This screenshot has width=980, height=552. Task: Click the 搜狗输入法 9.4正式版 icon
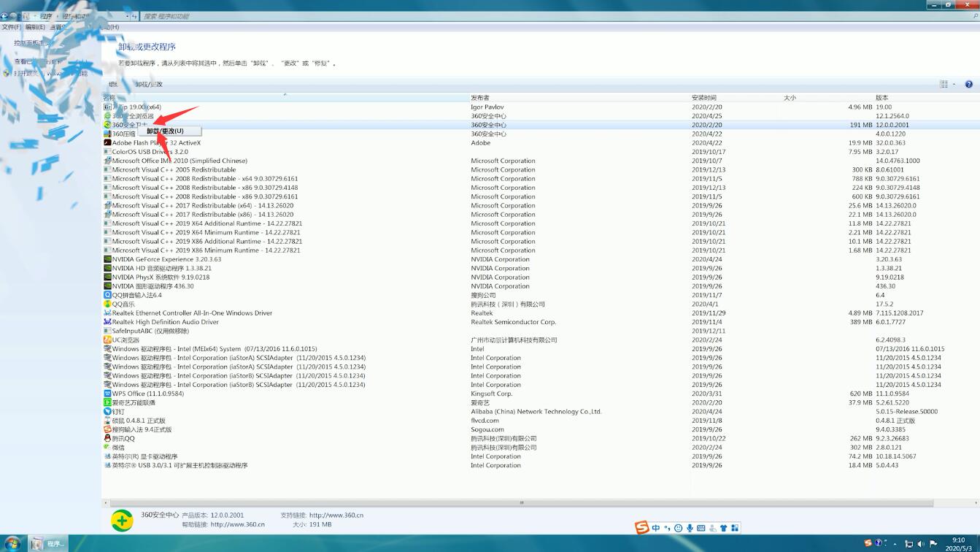tap(107, 429)
